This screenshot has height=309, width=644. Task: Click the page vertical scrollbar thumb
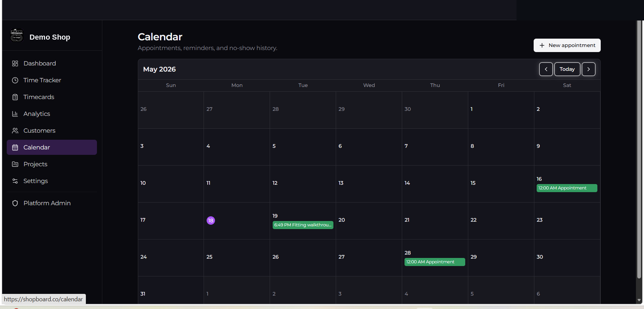[639, 149]
